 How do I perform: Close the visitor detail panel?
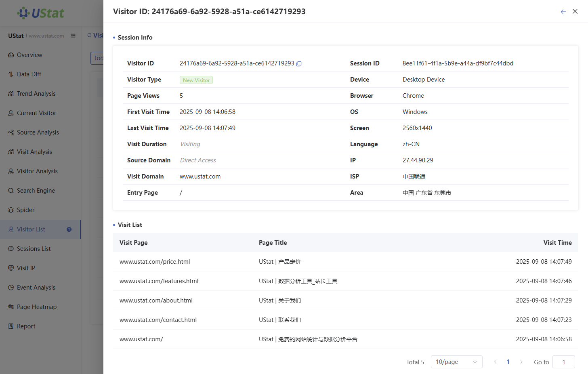[575, 12]
